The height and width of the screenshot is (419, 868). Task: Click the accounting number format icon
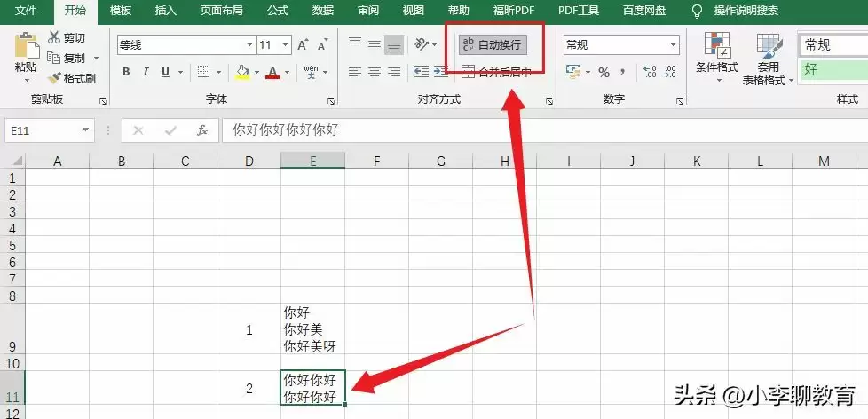(x=573, y=72)
